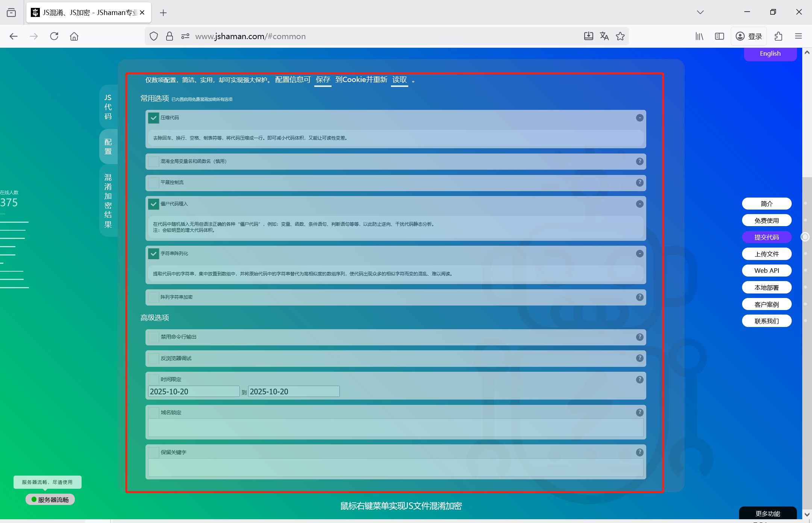Open the 混淆加密结果 side tab
812x523 pixels.
coord(108,201)
